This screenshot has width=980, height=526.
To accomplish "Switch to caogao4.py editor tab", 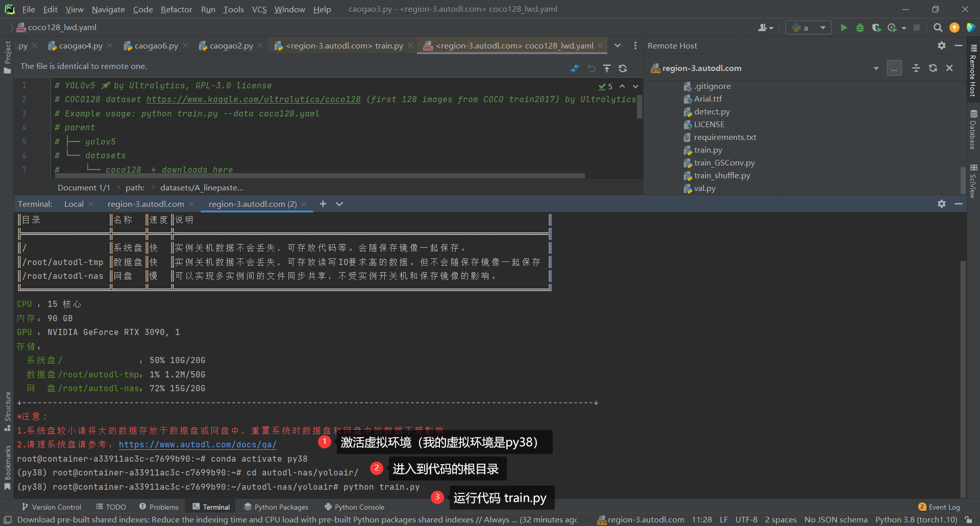I will (x=75, y=45).
